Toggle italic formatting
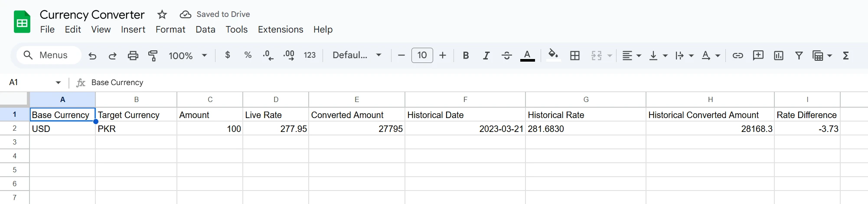Viewport: 868px width, 204px height. [x=486, y=56]
